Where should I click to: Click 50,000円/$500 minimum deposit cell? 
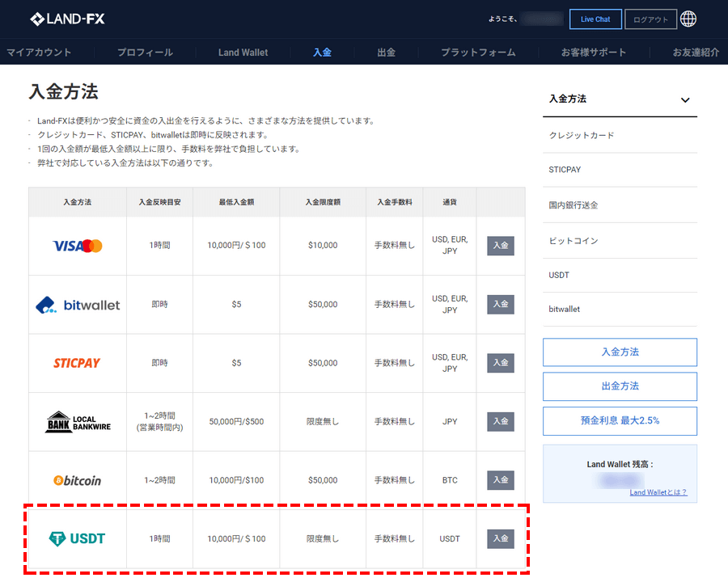pos(236,422)
